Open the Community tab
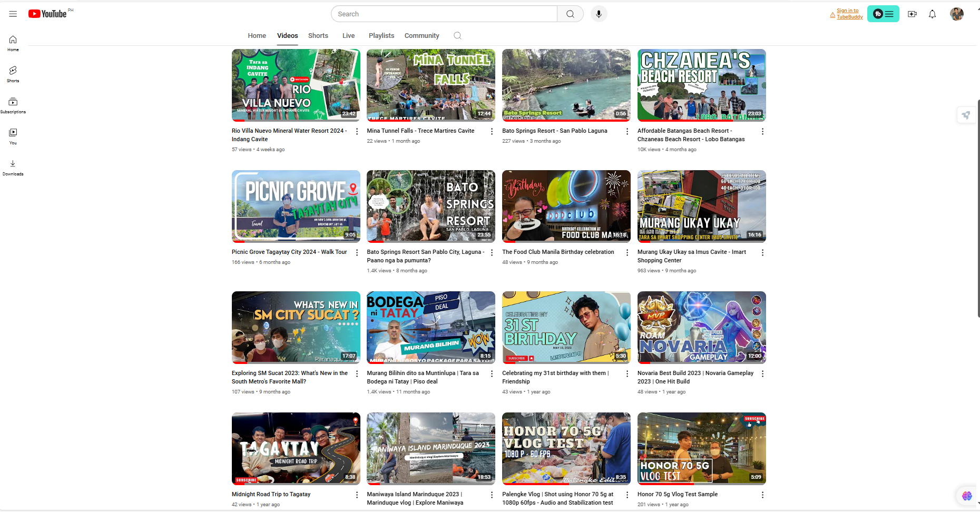The width and height of the screenshot is (980, 512). tap(422, 36)
